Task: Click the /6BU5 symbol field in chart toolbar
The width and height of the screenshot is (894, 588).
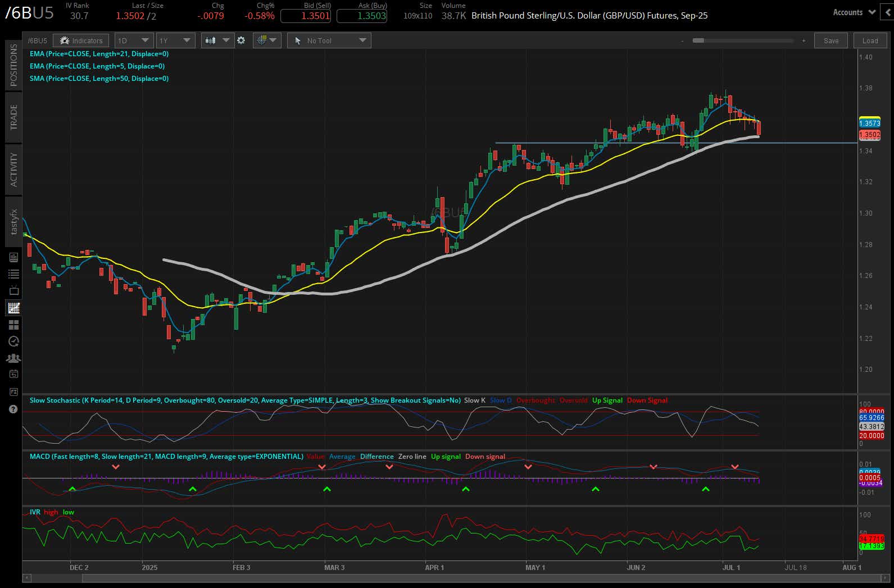Action: 38,40
